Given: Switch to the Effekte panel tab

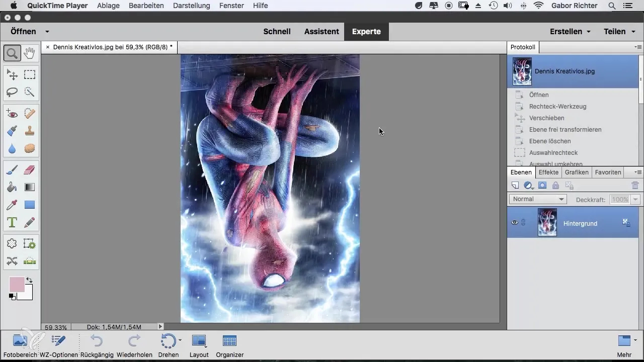Looking at the screenshot, I should click(x=548, y=172).
